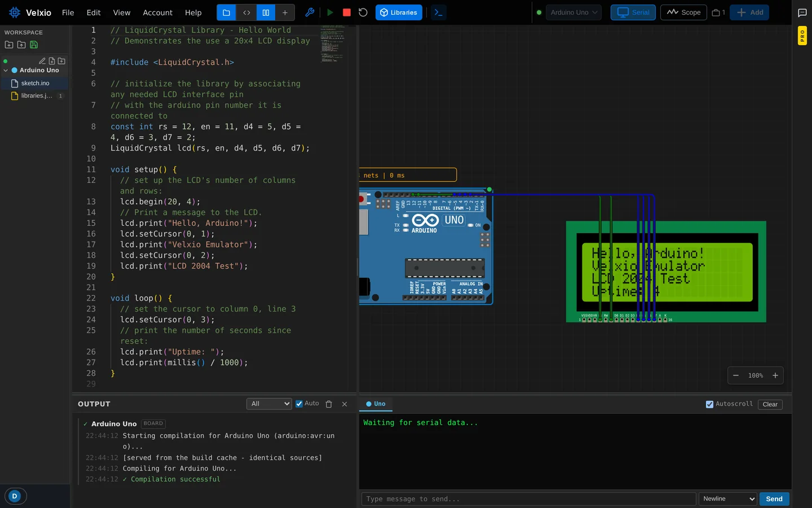Reset the simulation with the reload icon
The width and height of the screenshot is (812, 508).
pyautogui.click(x=363, y=12)
